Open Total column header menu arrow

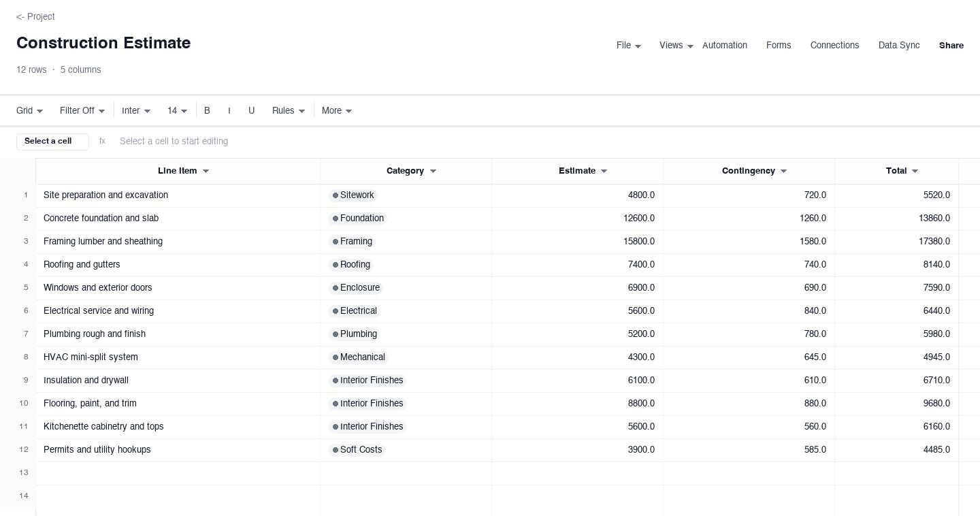click(915, 172)
